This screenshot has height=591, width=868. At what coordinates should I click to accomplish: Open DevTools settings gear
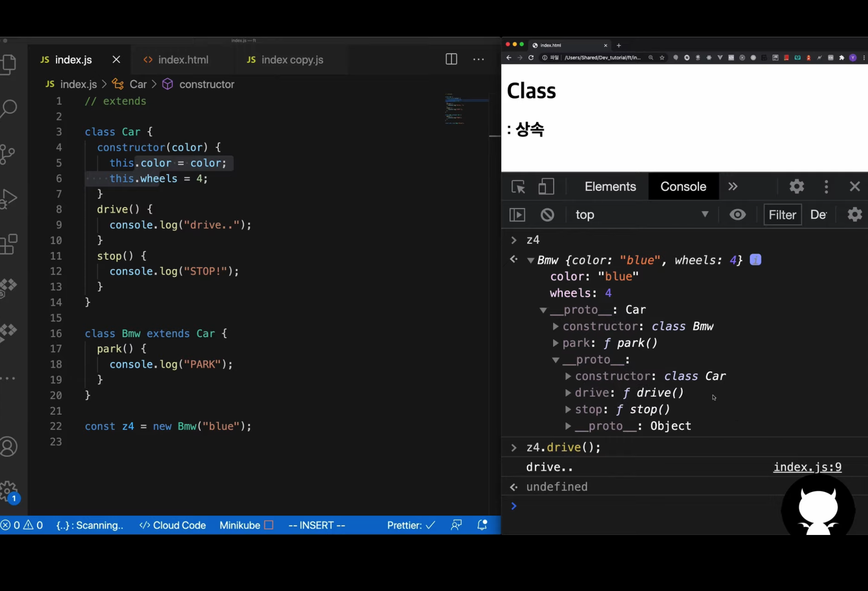point(797,186)
